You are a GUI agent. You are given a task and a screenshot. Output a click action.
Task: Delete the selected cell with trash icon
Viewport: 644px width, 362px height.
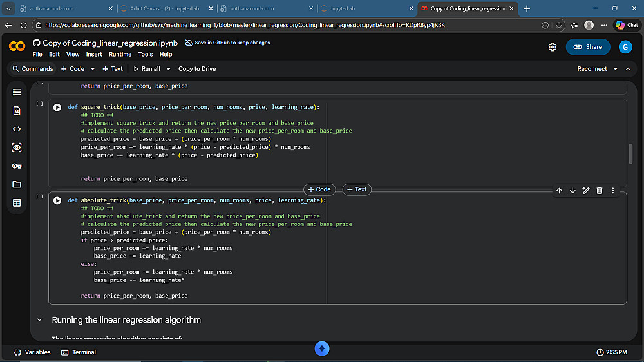(600, 191)
